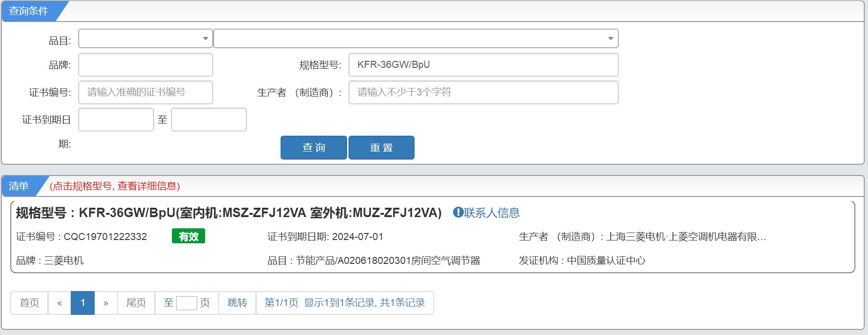Image resolution: width=868 pixels, height=335 pixels.
Task: Click the 重置 reset button
Action: tap(381, 147)
